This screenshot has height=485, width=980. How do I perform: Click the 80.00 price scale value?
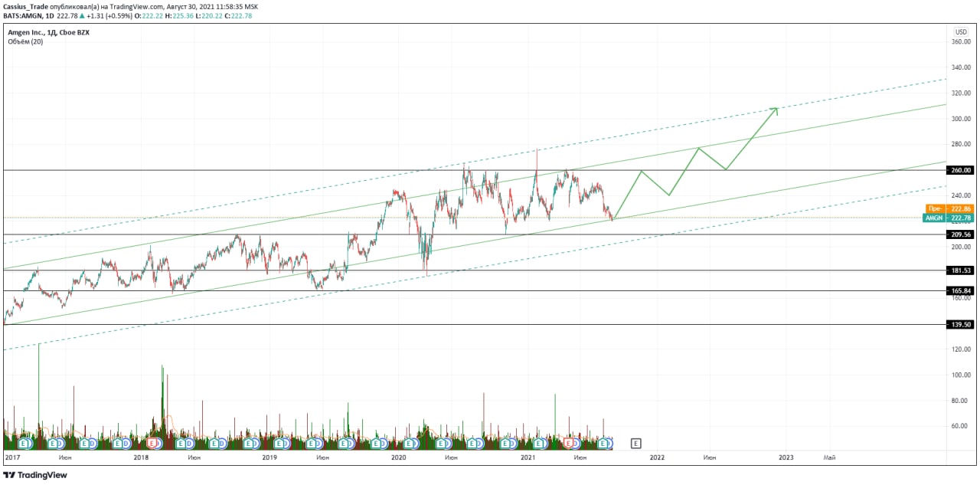tap(962, 401)
